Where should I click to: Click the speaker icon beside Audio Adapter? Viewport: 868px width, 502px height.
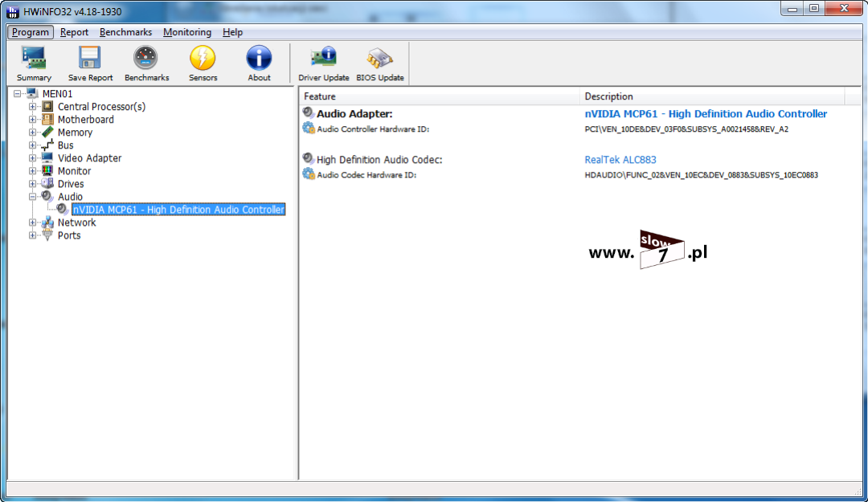tap(309, 113)
